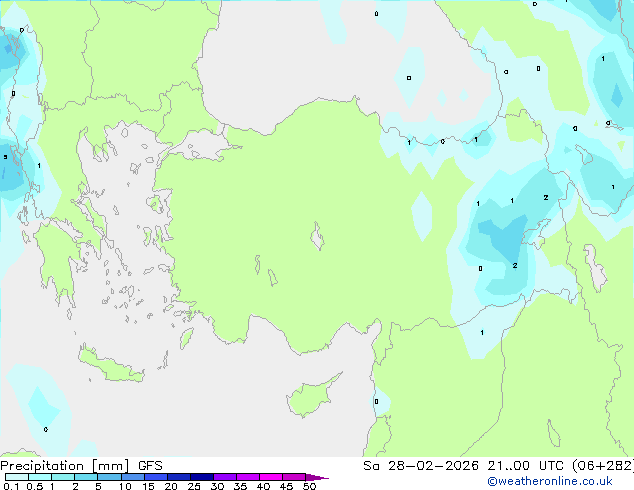
Task: Click the 0.5–1 mm legend color box
Action: click(x=40, y=477)
